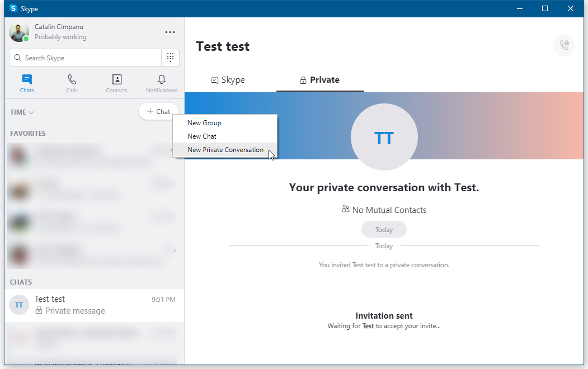
Task: Click the Search Skype field
Action: 86,58
